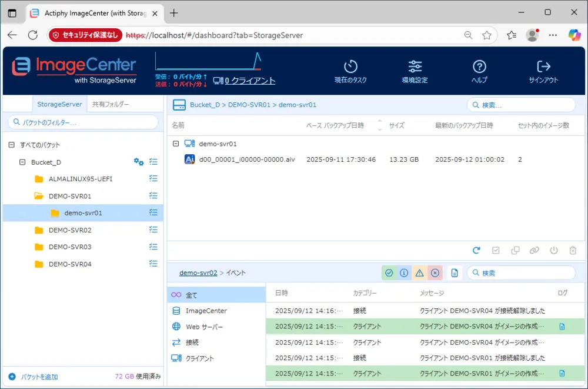
Task: Click the Bucket_D settings gear icon
Action: 139,162
